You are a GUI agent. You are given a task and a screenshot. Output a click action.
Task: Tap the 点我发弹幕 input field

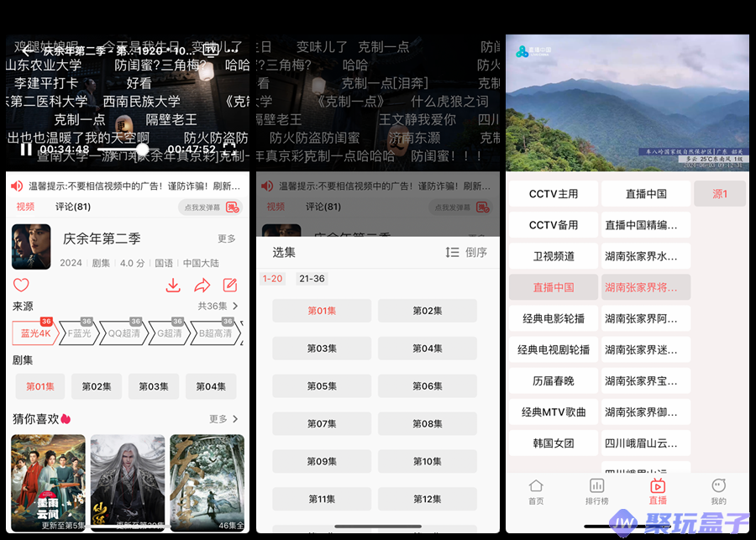(x=210, y=207)
